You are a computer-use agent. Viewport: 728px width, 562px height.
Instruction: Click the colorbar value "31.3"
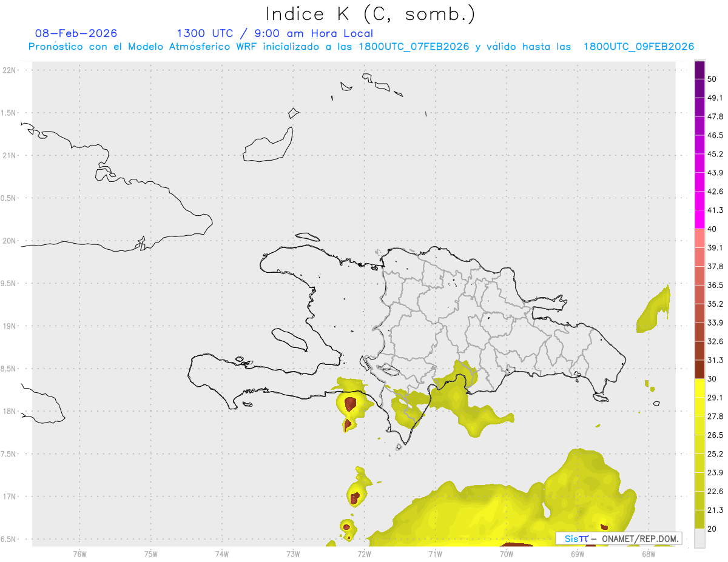coord(715,360)
